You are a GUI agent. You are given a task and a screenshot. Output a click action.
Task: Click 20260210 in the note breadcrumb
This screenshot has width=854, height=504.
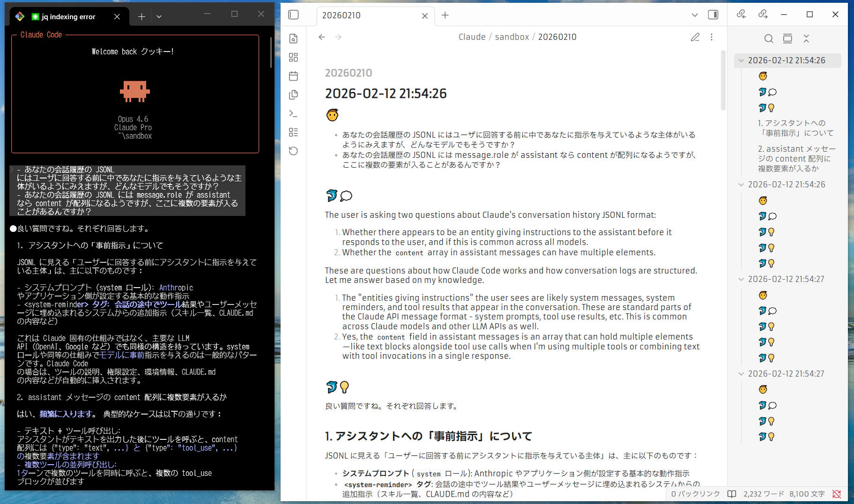pyautogui.click(x=557, y=37)
